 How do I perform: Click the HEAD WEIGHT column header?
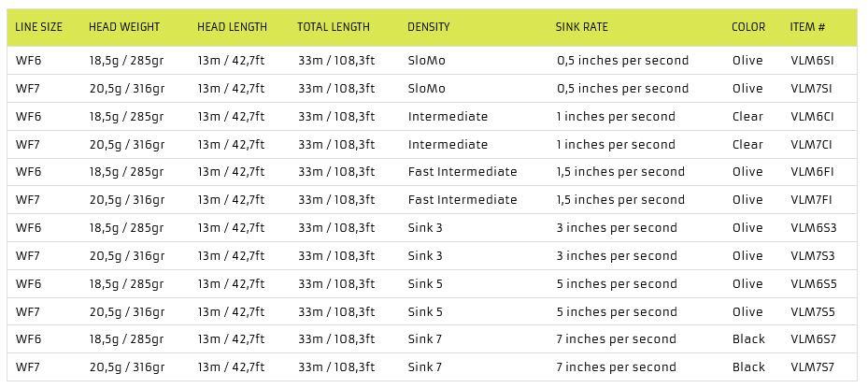(124, 26)
